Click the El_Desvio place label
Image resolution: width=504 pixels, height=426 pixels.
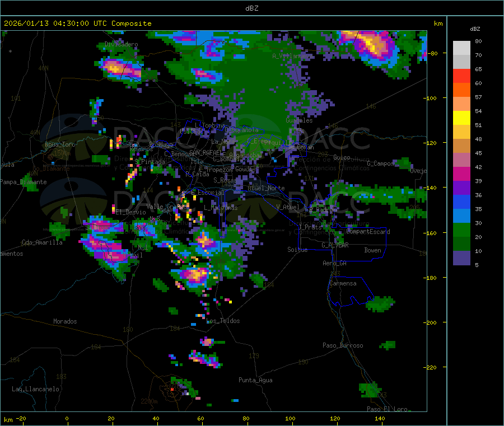tap(130, 212)
